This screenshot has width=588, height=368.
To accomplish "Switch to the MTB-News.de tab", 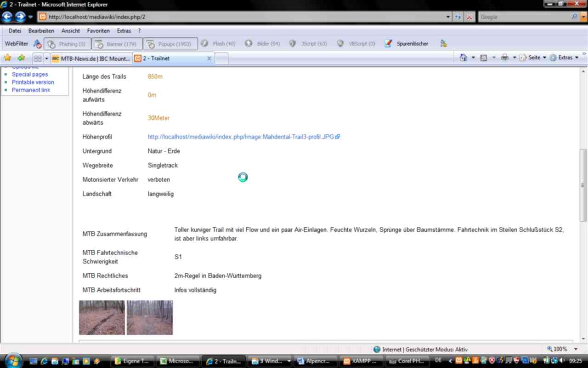I will [90, 58].
